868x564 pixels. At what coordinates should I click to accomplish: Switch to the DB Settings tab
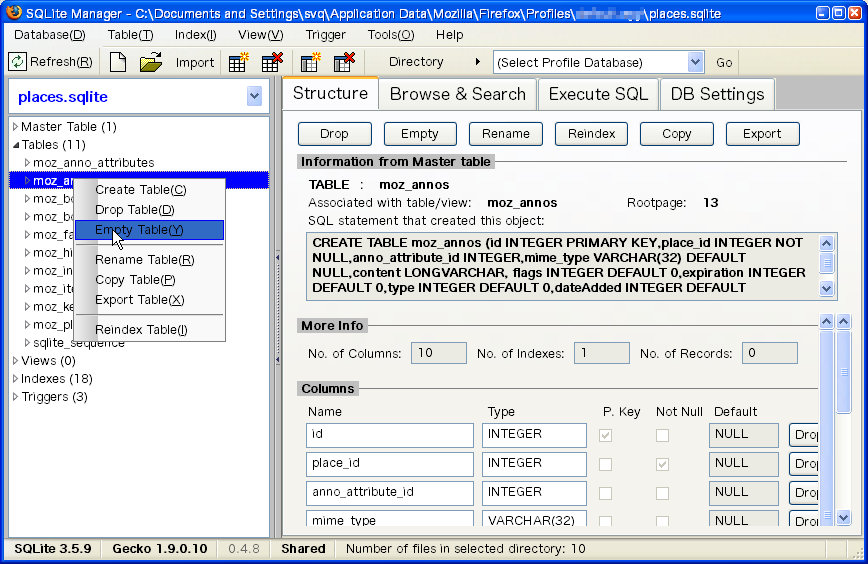(717, 94)
